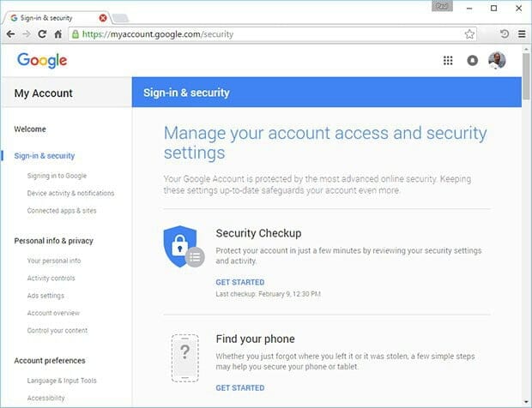Click GET STARTED under Security Checkup

point(239,282)
